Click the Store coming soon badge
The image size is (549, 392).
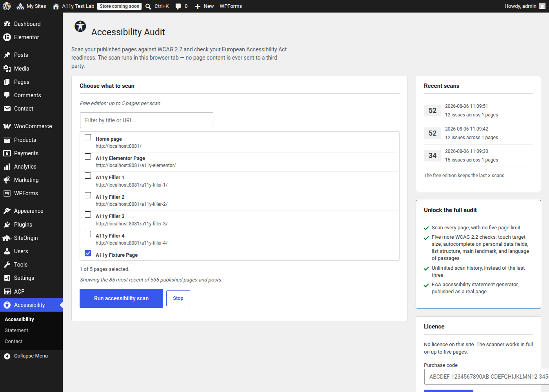pyautogui.click(x=119, y=6)
